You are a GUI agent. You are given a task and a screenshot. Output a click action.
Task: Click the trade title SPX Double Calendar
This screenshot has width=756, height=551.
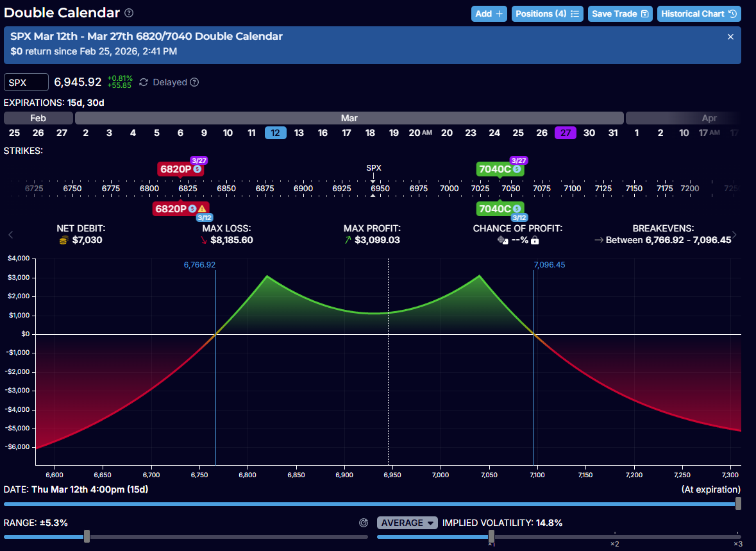147,36
